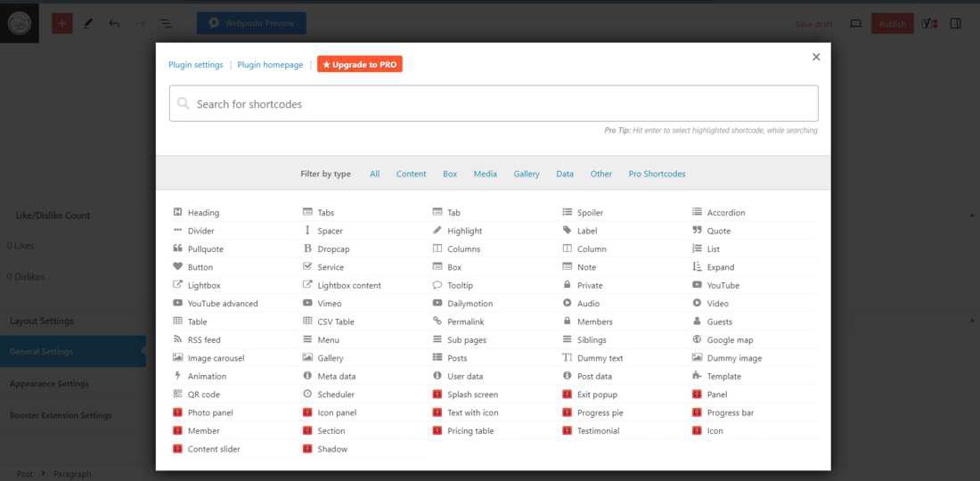Choose the Animation shortcode

[x=200, y=375]
